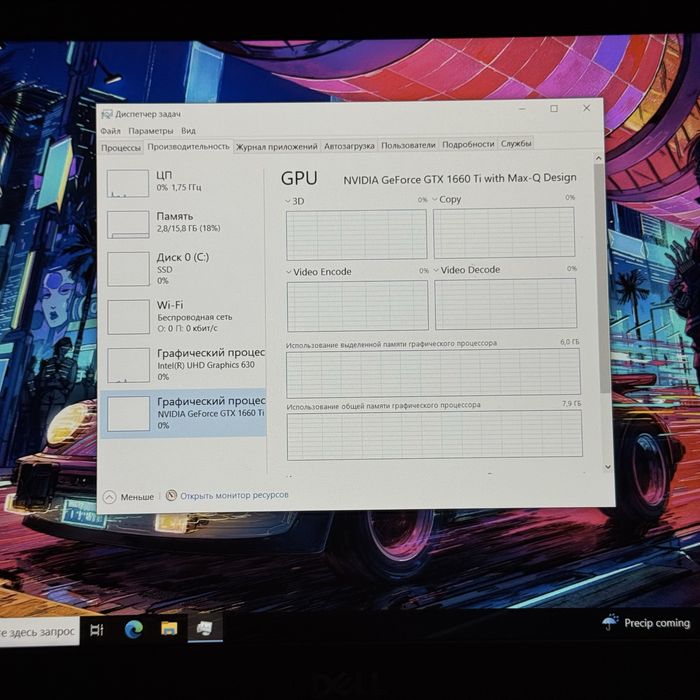700x700 pixels.
Task: Click the vertical scrollbar thumb
Action: 601,278
